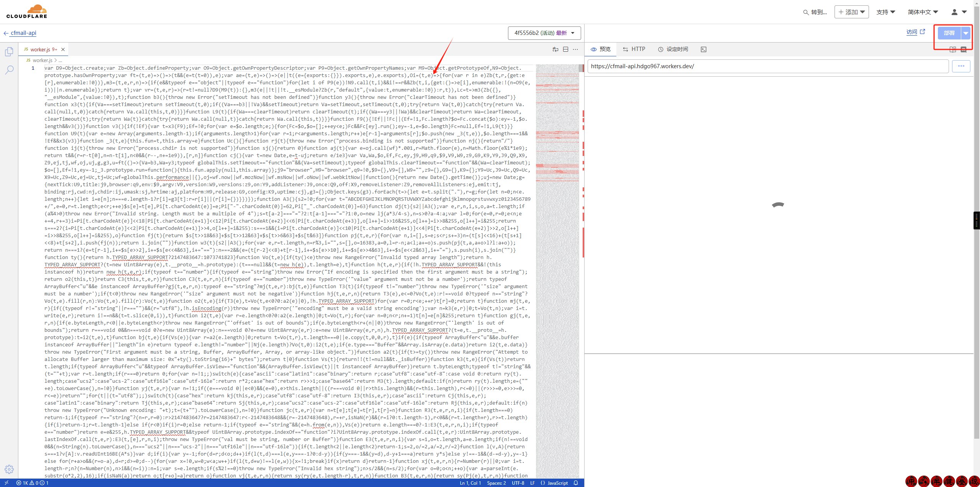Click the feedback chat icon

(964, 49)
